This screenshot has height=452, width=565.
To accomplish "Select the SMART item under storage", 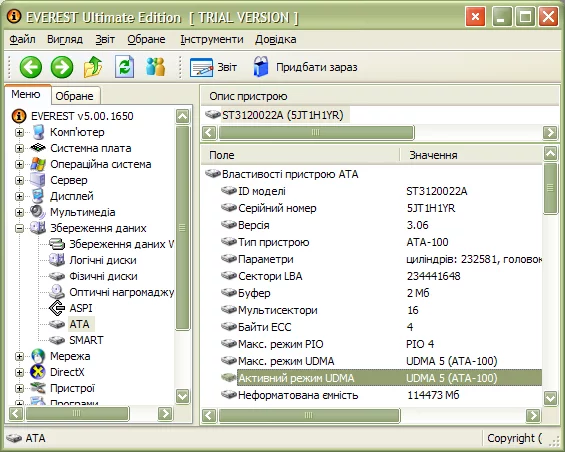I will point(86,340).
